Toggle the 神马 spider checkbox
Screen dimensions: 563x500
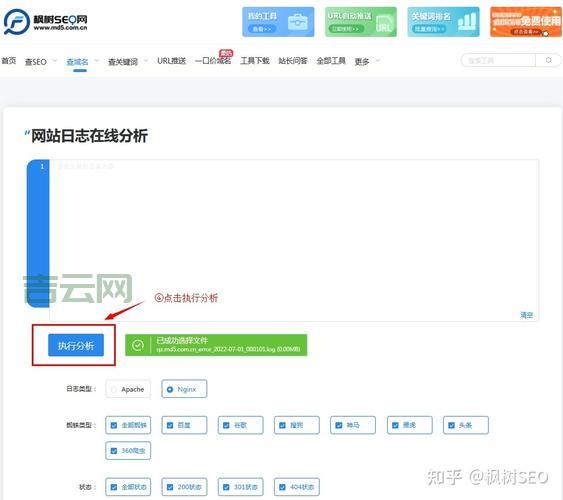tap(353, 425)
